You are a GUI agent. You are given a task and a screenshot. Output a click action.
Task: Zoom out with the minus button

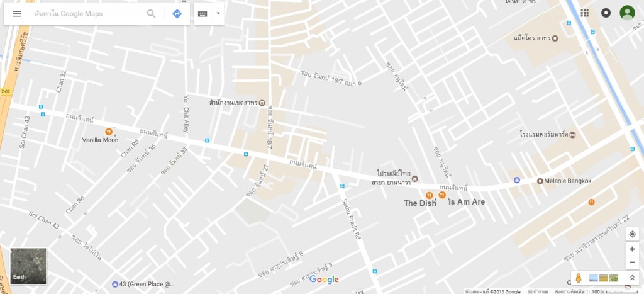point(632,263)
